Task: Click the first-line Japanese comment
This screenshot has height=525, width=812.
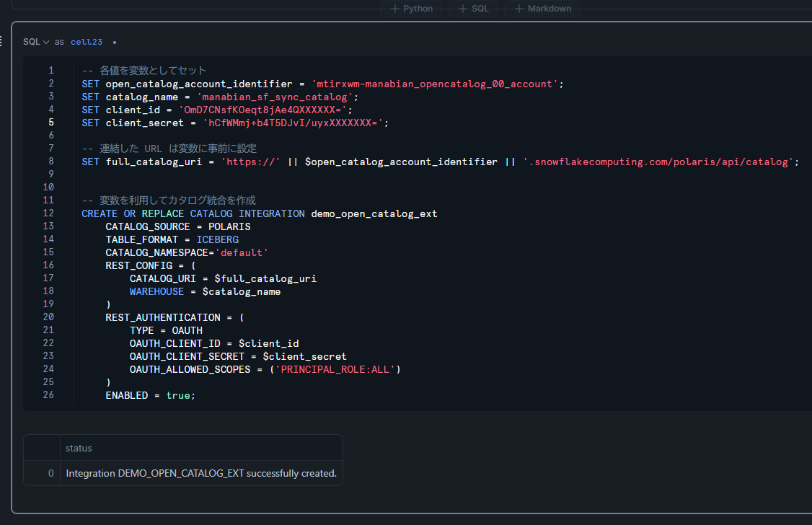Action: point(144,71)
